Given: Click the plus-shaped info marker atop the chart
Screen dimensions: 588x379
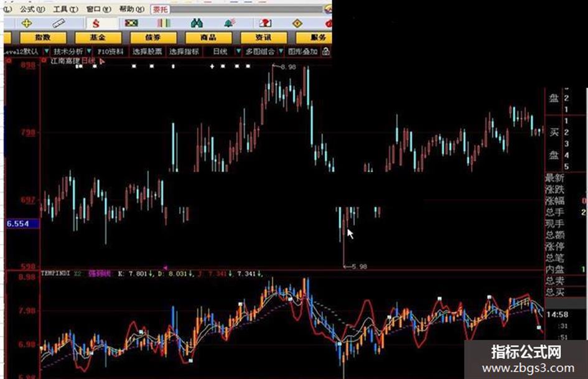Looking at the screenshot, I should click(x=212, y=67).
